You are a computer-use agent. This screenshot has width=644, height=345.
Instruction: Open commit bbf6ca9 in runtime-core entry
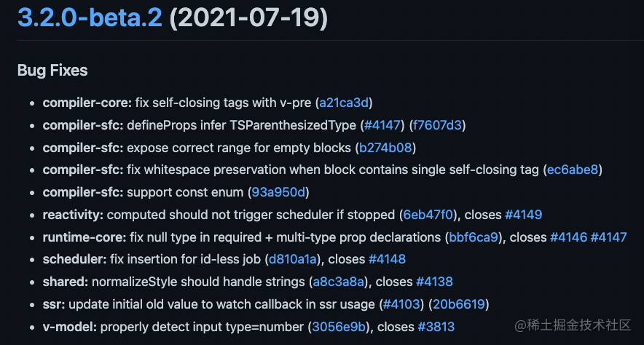(x=474, y=237)
